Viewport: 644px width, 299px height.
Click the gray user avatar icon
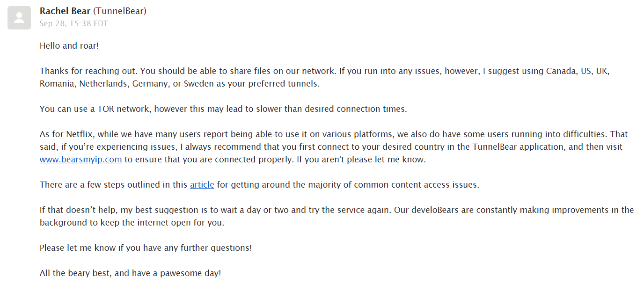pos(19,18)
